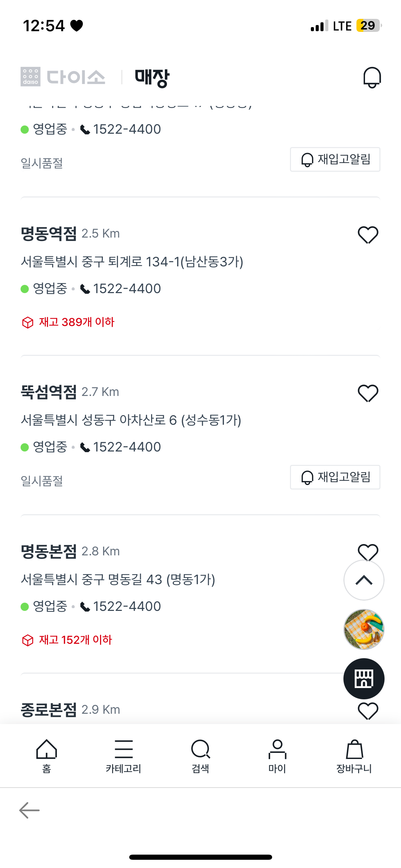Tap the picnic promotion thumbnail

coord(364,629)
